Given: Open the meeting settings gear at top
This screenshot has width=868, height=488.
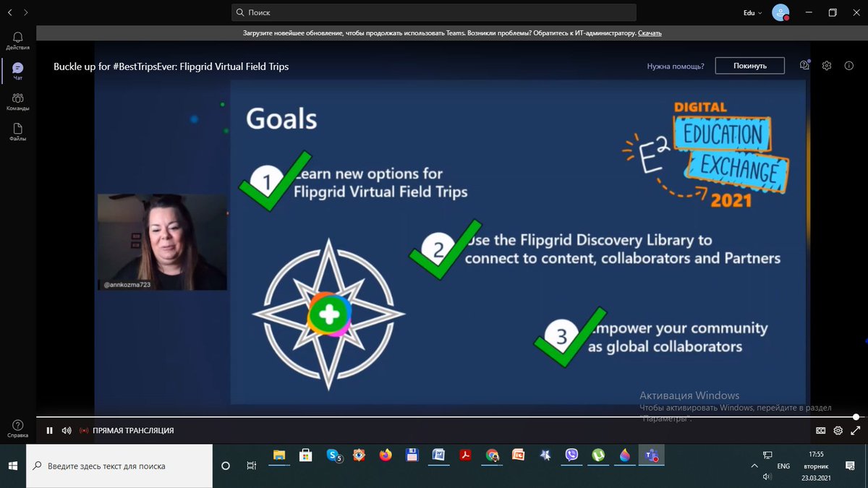Looking at the screenshot, I should click(x=827, y=66).
